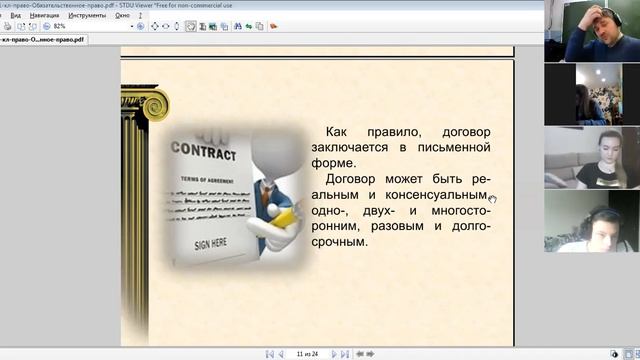
Task: Select the text selection tool
Action: (202, 27)
